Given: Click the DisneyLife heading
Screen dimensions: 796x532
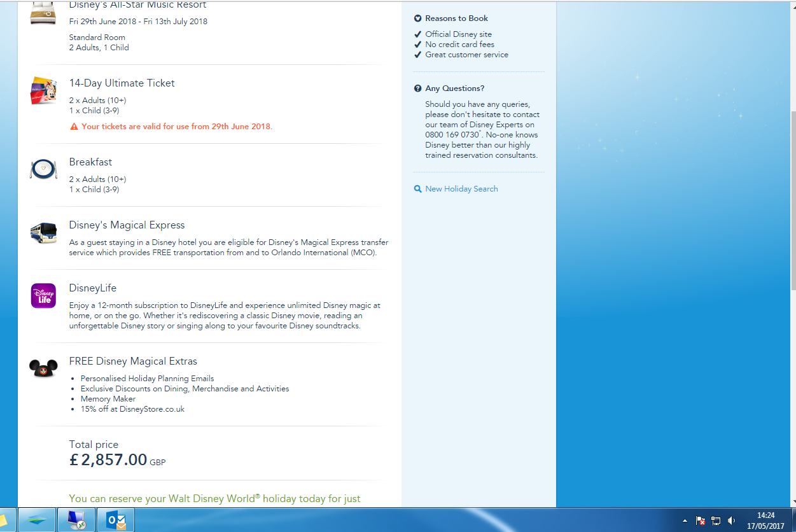Looking at the screenshot, I should (x=93, y=288).
